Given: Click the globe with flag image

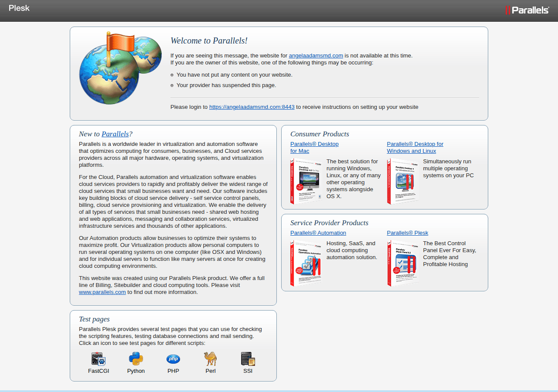Looking at the screenshot, I should (x=120, y=68).
